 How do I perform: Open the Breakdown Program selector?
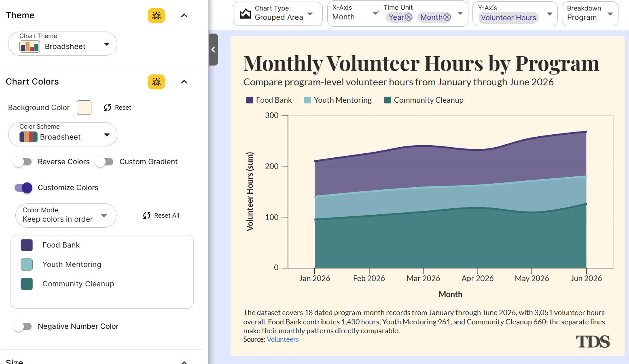[x=590, y=14]
